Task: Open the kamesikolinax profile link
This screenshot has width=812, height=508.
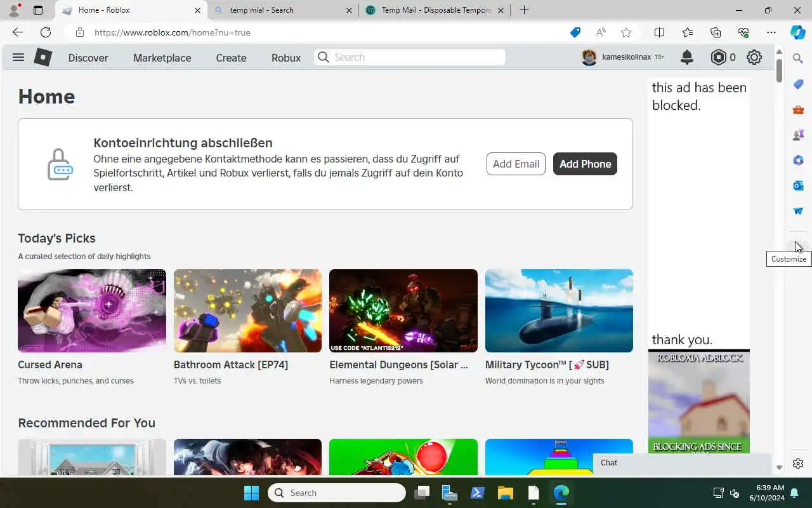Action: (626, 57)
